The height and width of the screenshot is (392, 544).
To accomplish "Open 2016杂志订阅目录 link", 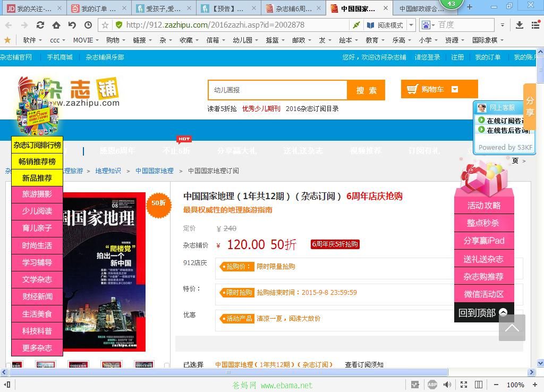I will pyautogui.click(x=312, y=109).
